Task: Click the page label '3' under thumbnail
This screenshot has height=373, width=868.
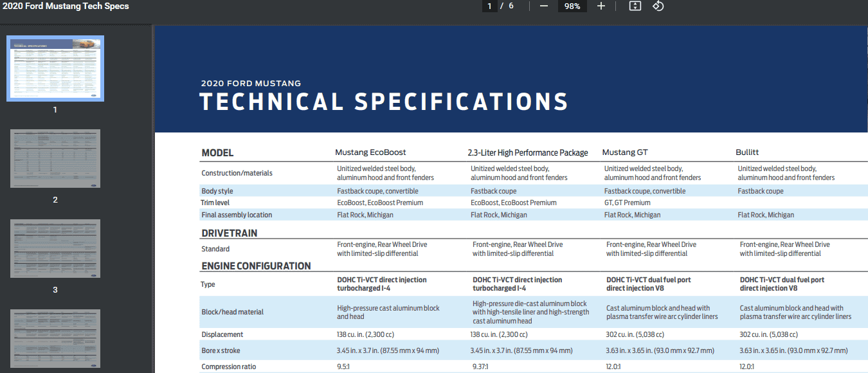Action: (55, 290)
